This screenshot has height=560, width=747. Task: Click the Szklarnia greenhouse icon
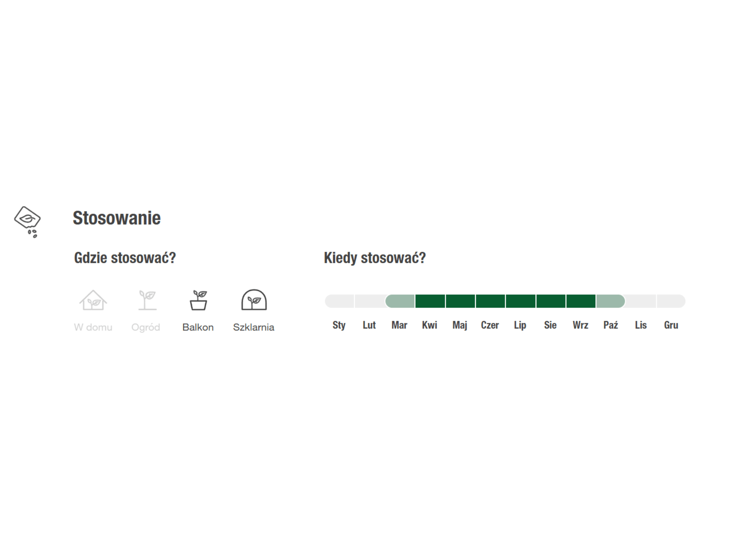tap(254, 300)
